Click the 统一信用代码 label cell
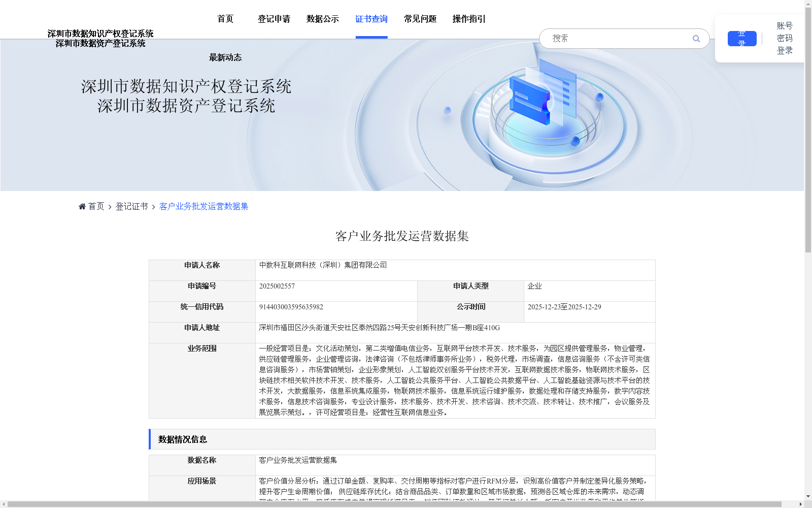Screen dimensions: 812x508 coord(202,312)
